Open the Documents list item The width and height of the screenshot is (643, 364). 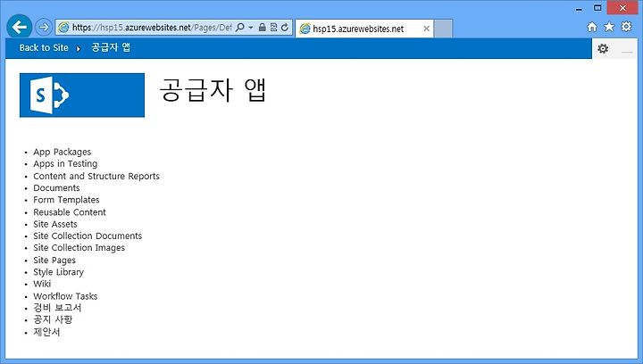tap(56, 188)
